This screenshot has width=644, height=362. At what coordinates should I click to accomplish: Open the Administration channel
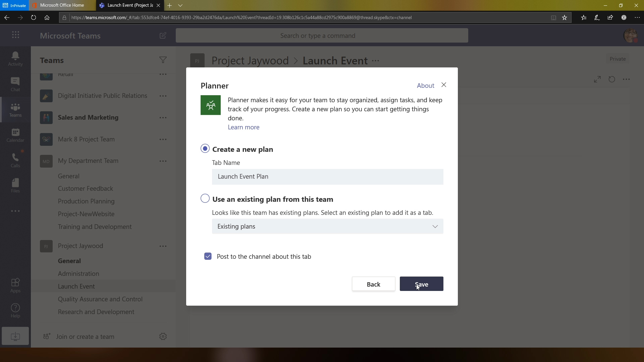(78, 274)
